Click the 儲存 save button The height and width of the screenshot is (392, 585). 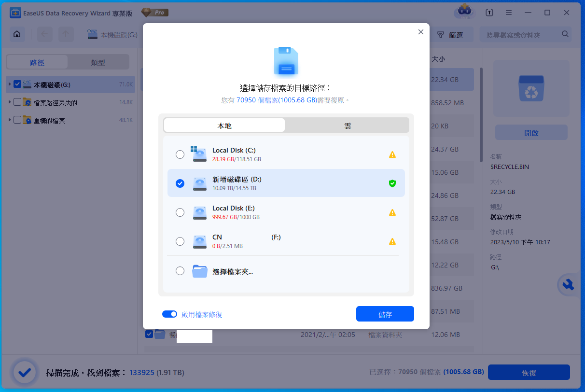385,314
